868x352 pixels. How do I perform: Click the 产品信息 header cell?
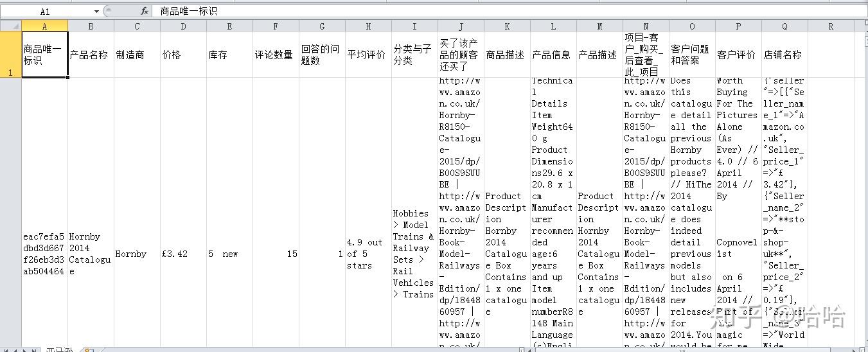[x=553, y=55]
